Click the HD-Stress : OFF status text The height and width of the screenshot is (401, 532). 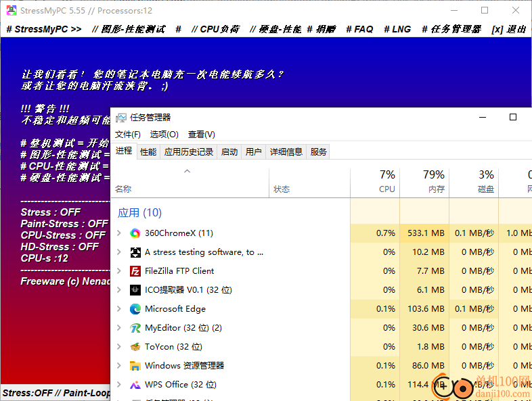click(x=60, y=247)
